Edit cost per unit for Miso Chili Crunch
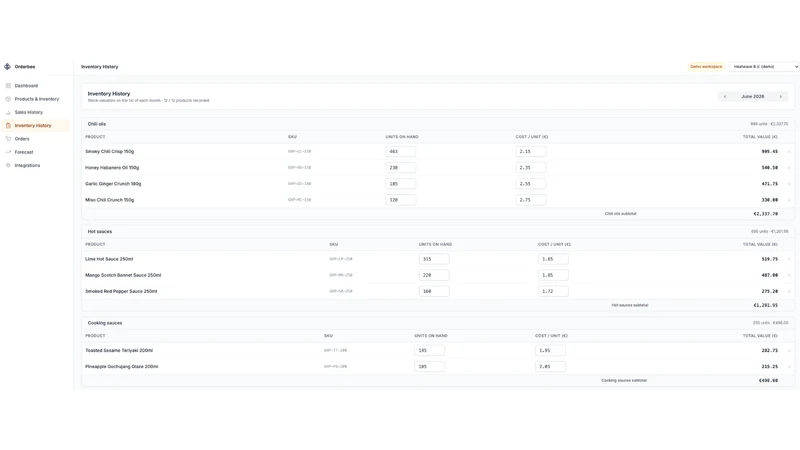800x450 pixels. [x=531, y=200]
